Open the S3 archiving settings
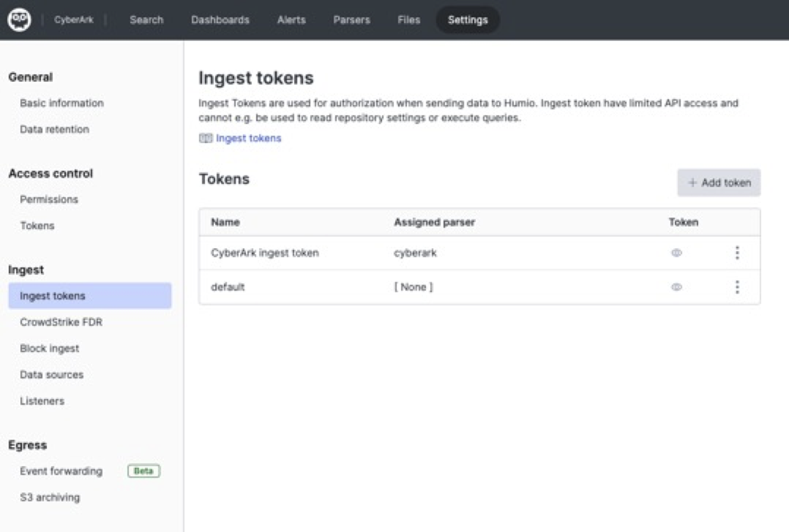This screenshot has height=532, width=789. click(50, 497)
